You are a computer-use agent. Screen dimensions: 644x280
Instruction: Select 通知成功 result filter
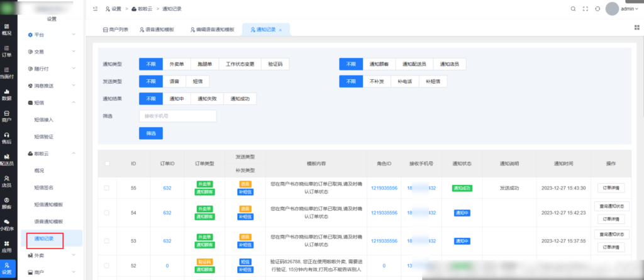[x=240, y=99]
